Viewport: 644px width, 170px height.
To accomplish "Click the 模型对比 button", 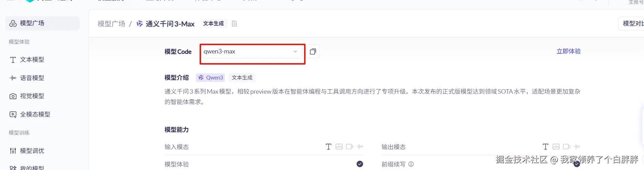I will (x=631, y=24).
